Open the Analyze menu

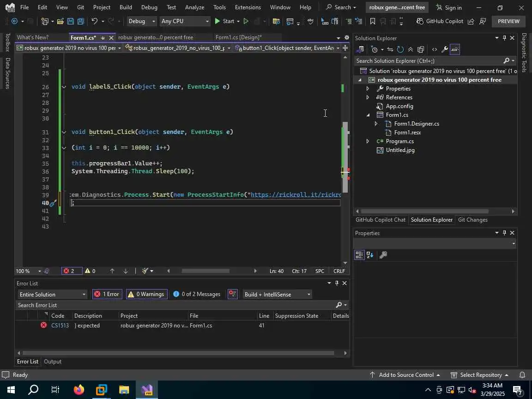coord(194,7)
